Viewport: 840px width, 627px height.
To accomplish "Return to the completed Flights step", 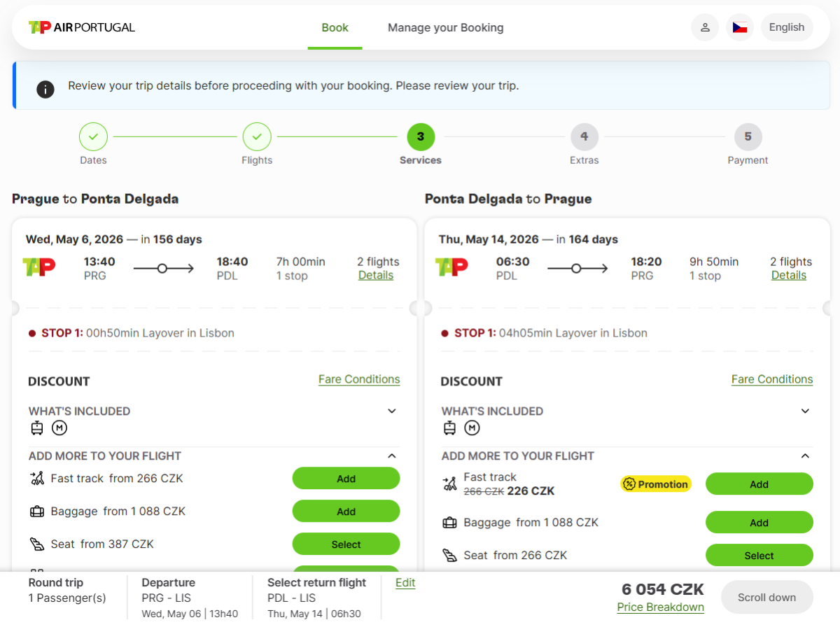I will (257, 137).
